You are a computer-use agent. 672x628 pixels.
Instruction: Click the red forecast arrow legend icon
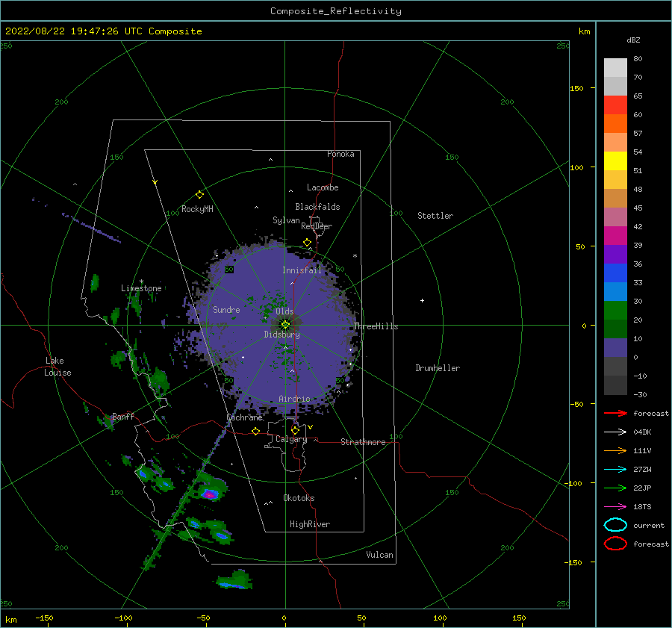tap(615, 413)
